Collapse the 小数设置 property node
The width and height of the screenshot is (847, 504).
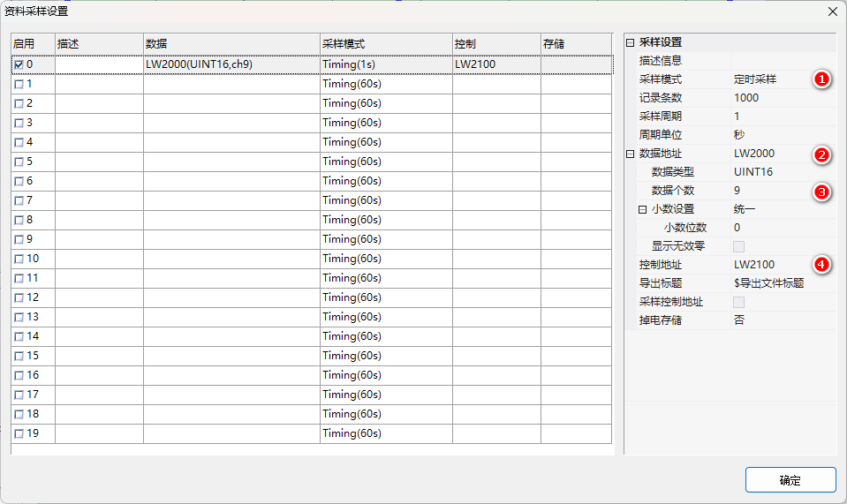[x=642, y=209]
